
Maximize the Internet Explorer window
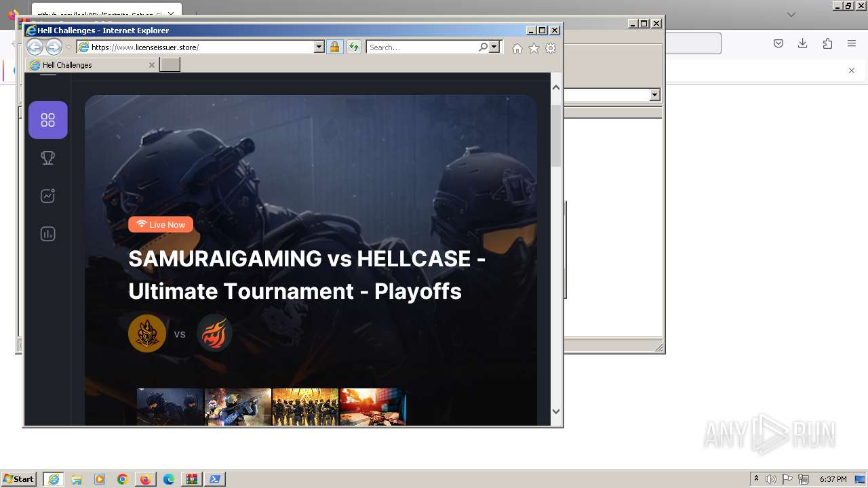click(x=542, y=30)
